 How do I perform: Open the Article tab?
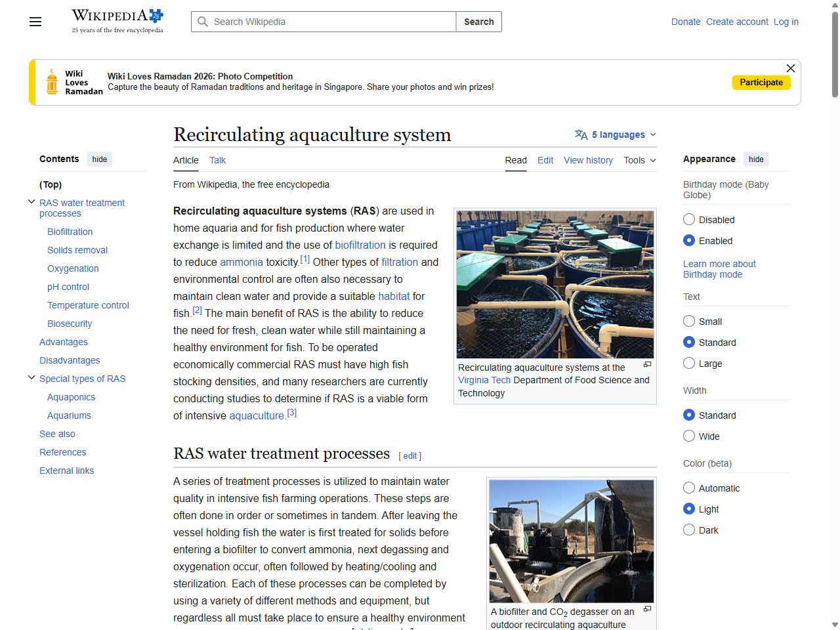coord(186,160)
